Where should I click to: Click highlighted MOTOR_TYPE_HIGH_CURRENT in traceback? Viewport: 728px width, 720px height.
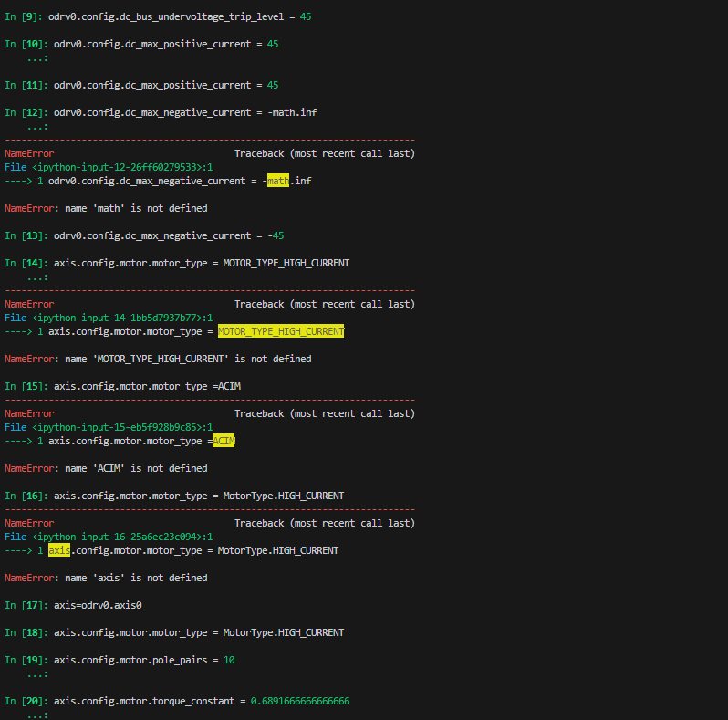click(281, 331)
